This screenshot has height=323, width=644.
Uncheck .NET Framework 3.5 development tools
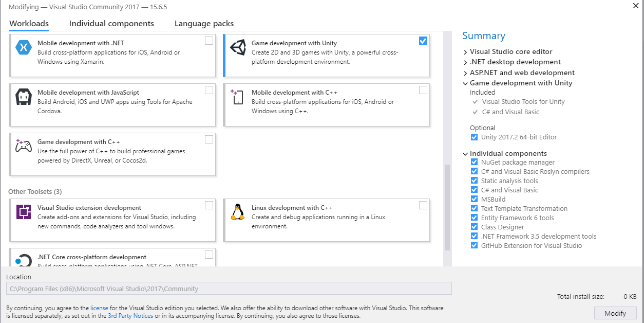coord(474,237)
